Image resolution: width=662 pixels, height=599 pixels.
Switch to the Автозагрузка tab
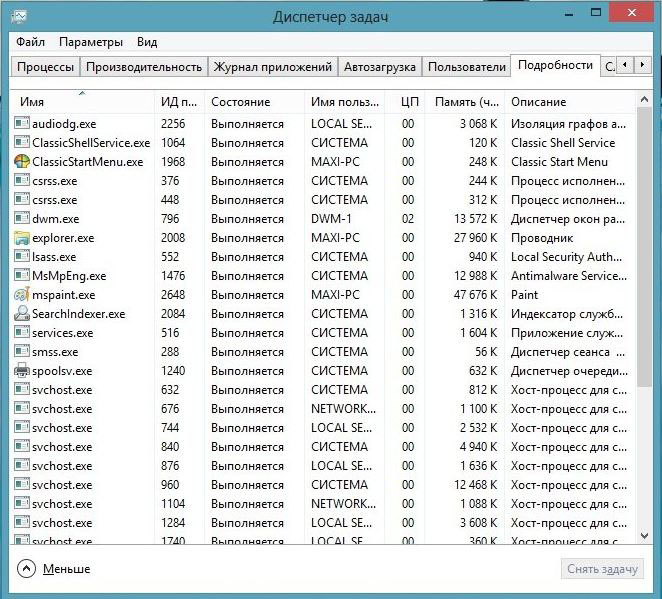tap(379, 67)
